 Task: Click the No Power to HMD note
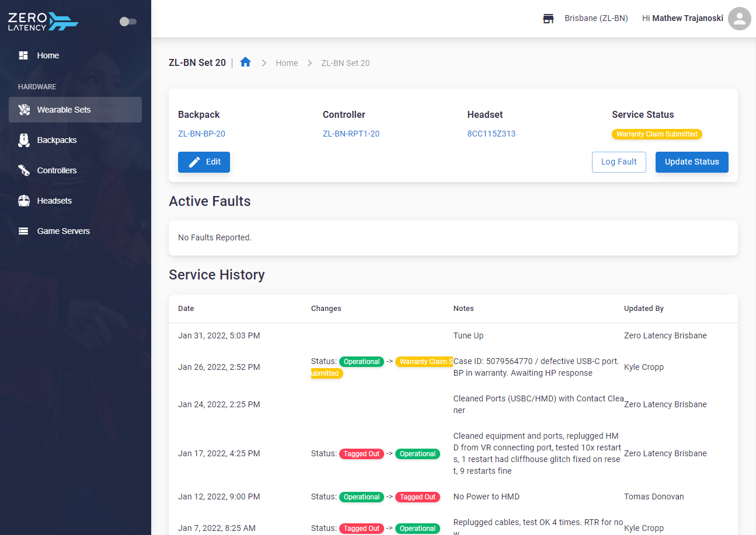[486, 497]
